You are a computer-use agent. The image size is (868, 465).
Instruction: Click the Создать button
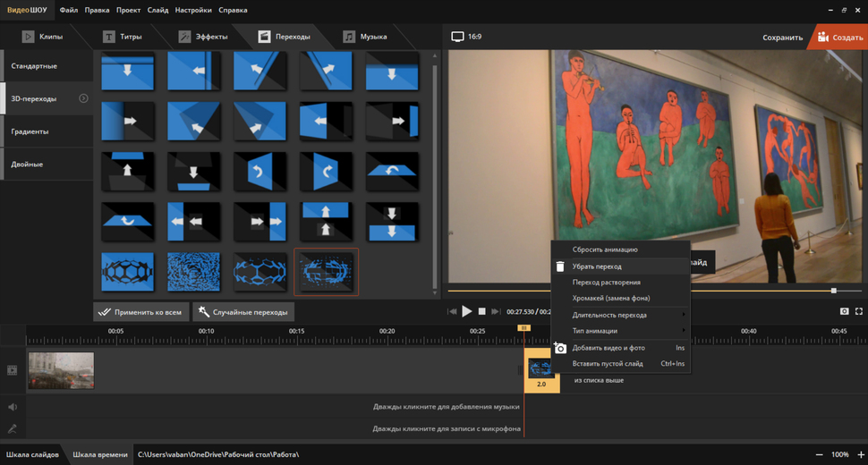click(839, 37)
